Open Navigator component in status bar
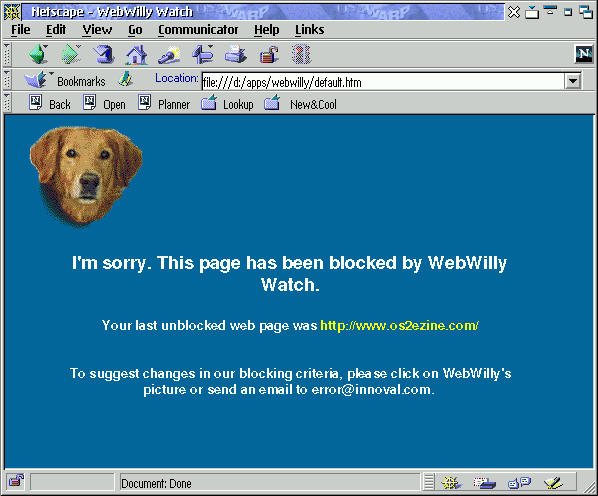598x496 pixels. 451,483
